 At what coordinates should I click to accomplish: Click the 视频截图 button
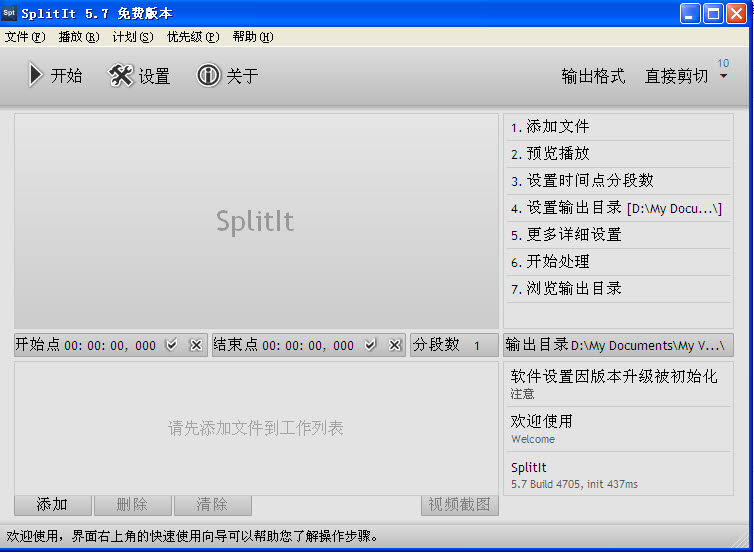pyautogui.click(x=460, y=505)
